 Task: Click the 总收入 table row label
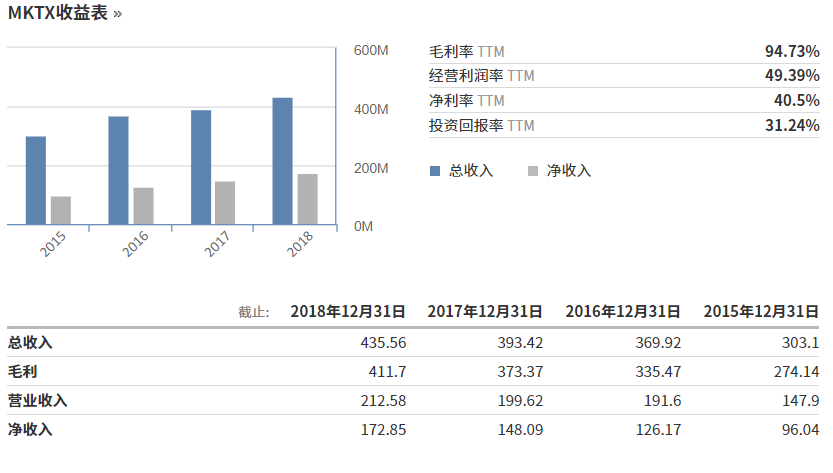point(30,342)
